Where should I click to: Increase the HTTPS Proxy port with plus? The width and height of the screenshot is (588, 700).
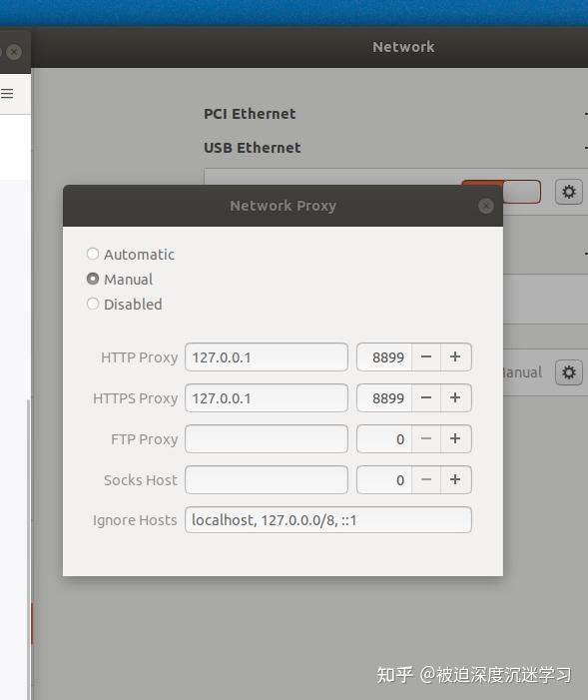click(456, 397)
